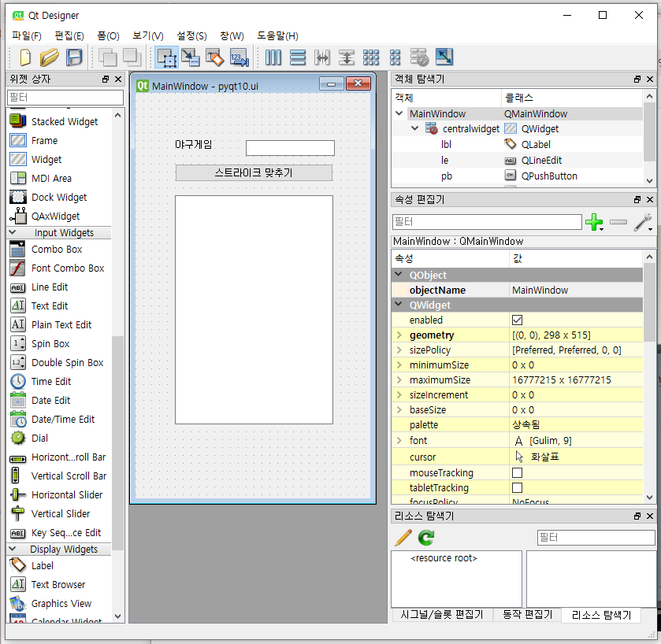
Task: Click the Open Form folder icon
Action: [50, 57]
